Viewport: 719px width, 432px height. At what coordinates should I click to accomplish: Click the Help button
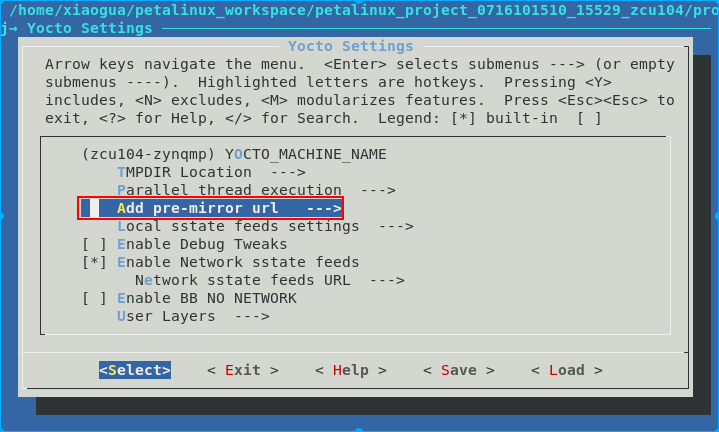tap(351, 370)
